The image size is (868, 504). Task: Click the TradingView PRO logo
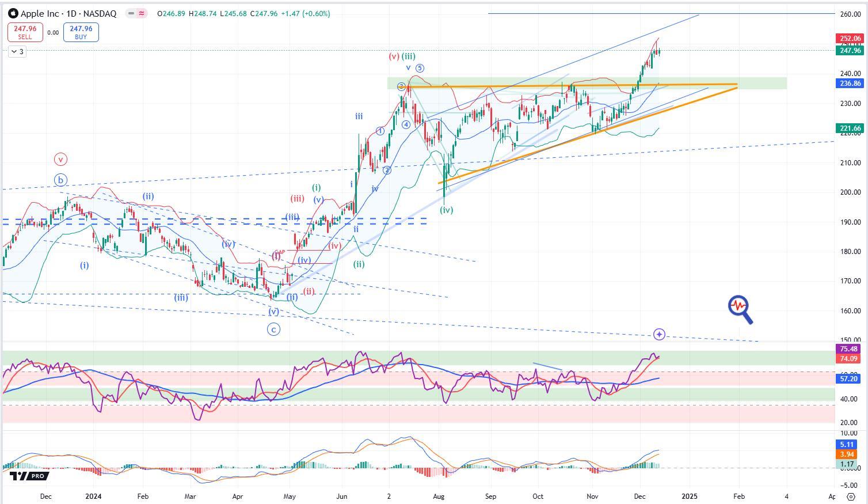(x=29, y=476)
